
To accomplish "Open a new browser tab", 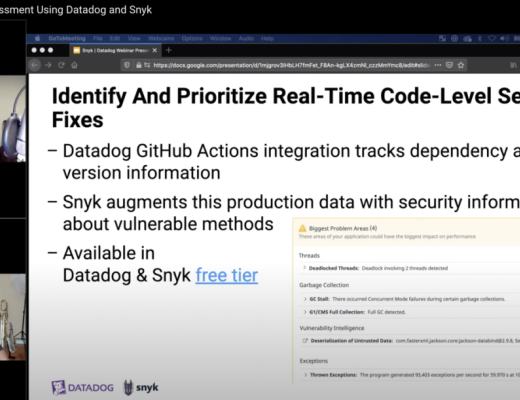I will click(169, 50).
